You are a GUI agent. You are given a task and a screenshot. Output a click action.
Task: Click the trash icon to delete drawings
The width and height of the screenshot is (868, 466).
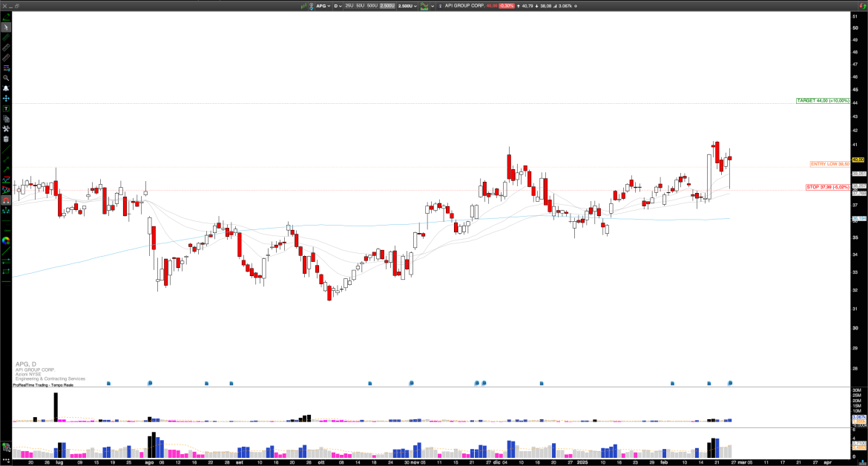[x=6, y=138]
